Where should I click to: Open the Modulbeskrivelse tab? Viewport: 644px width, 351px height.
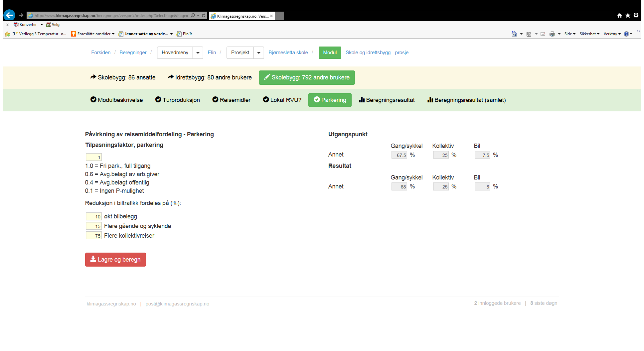pos(117,100)
